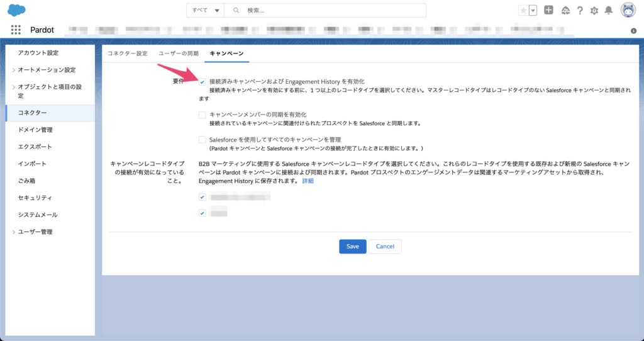Click the Cancel button
This screenshot has height=341, width=644.
click(x=385, y=247)
